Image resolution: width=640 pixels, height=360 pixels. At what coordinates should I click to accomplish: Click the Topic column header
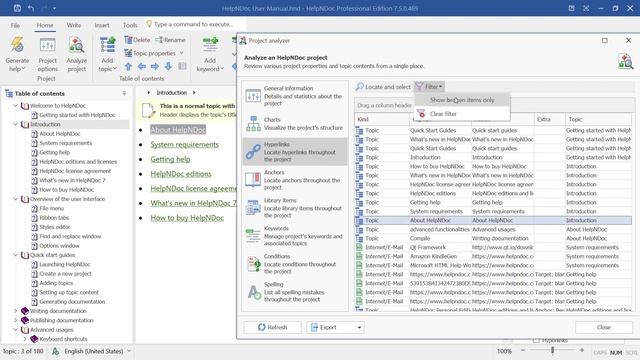tap(598, 120)
